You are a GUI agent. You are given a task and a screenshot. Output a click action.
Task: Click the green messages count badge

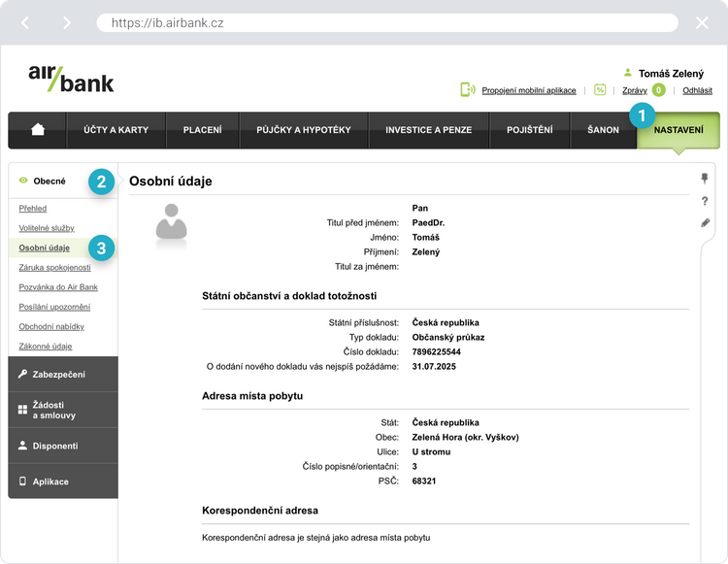point(659,90)
